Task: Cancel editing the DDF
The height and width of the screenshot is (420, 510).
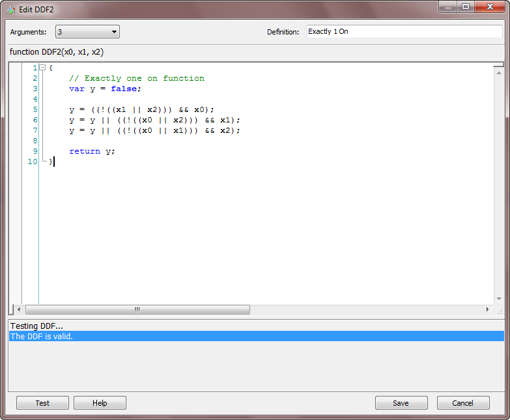Action: (x=462, y=403)
